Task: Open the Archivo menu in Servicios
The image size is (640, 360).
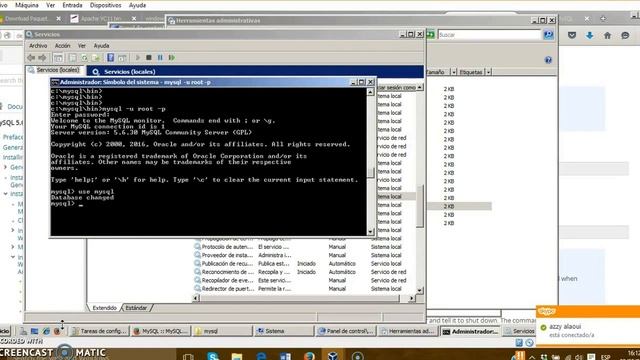Action: coord(38,46)
